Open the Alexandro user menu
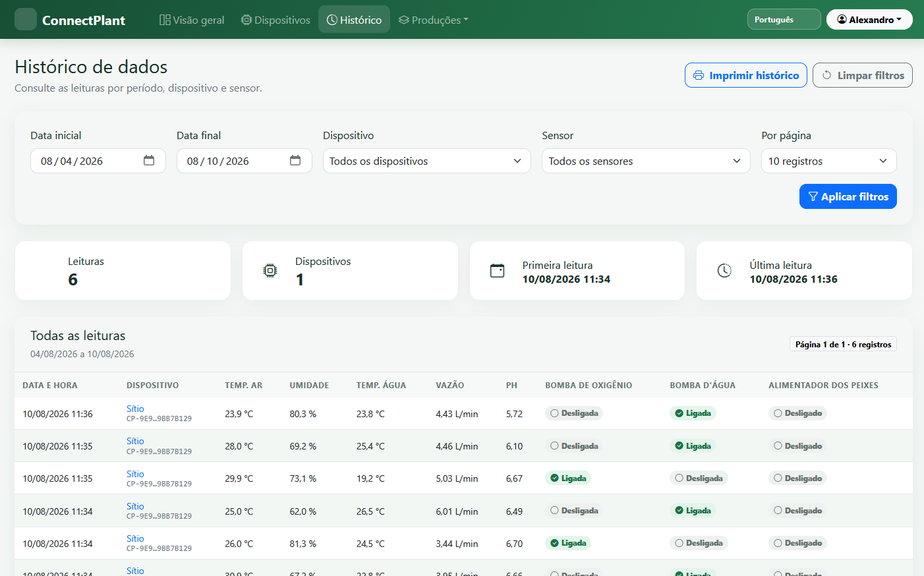 point(869,20)
